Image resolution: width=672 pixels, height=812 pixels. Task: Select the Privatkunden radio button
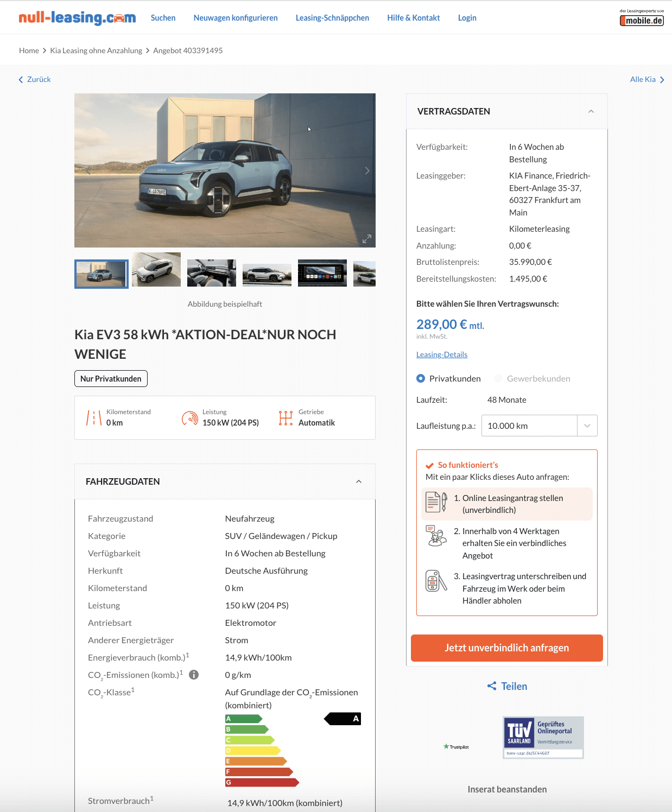point(421,378)
